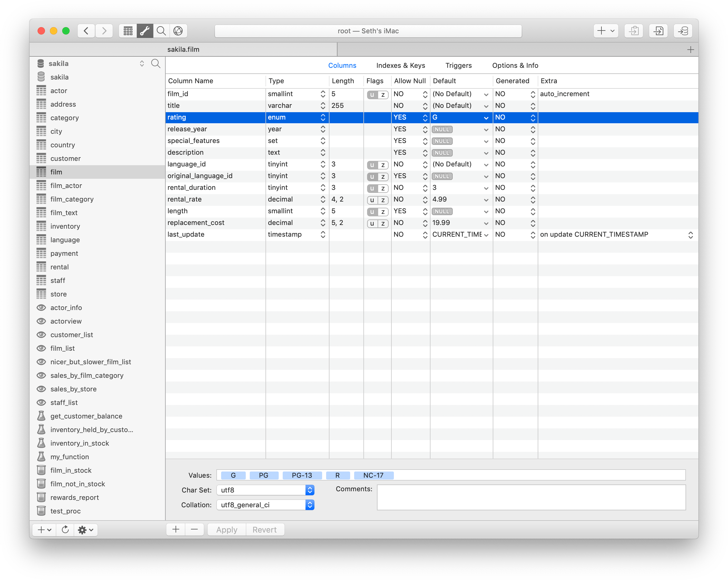The width and height of the screenshot is (728, 580).
Task: Toggle unsigned flag for language_id
Action: 372,165
